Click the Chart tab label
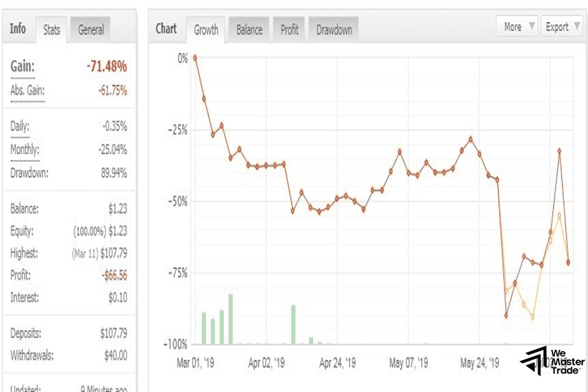The height and width of the screenshot is (392, 588). click(x=167, y=28)
